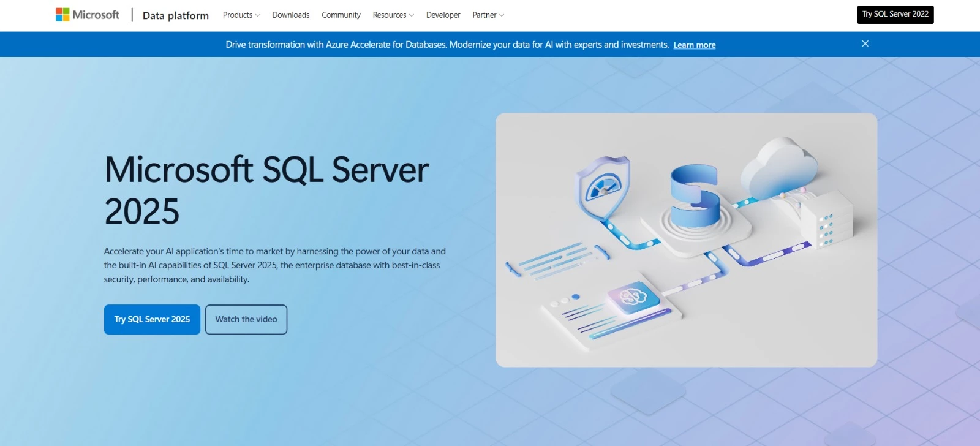Open the Community menu item
This screenshot has height=446, width=980.
coord(341,15)
